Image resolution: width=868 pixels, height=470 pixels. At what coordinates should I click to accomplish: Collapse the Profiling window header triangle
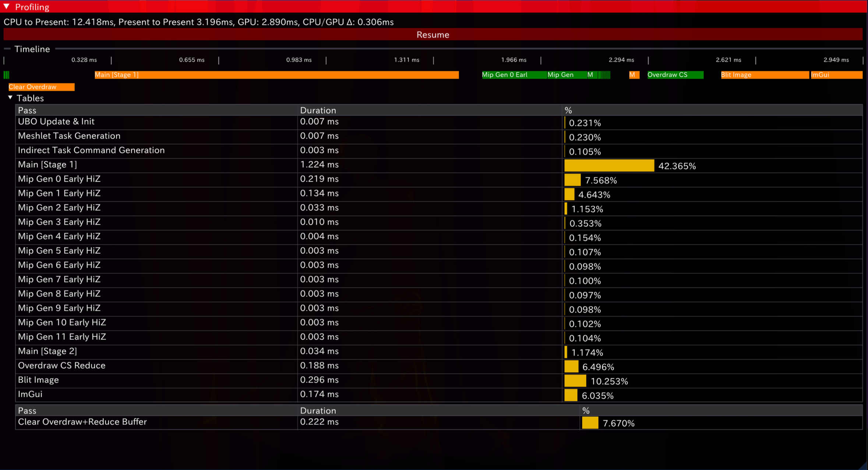click(7, 7)
